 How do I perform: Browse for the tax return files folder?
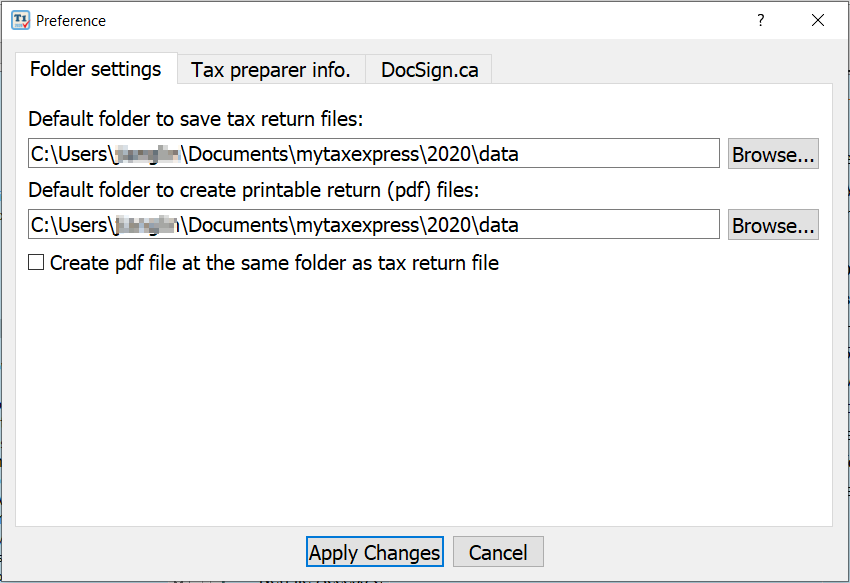pyautogui.click(x=773, y=154)
